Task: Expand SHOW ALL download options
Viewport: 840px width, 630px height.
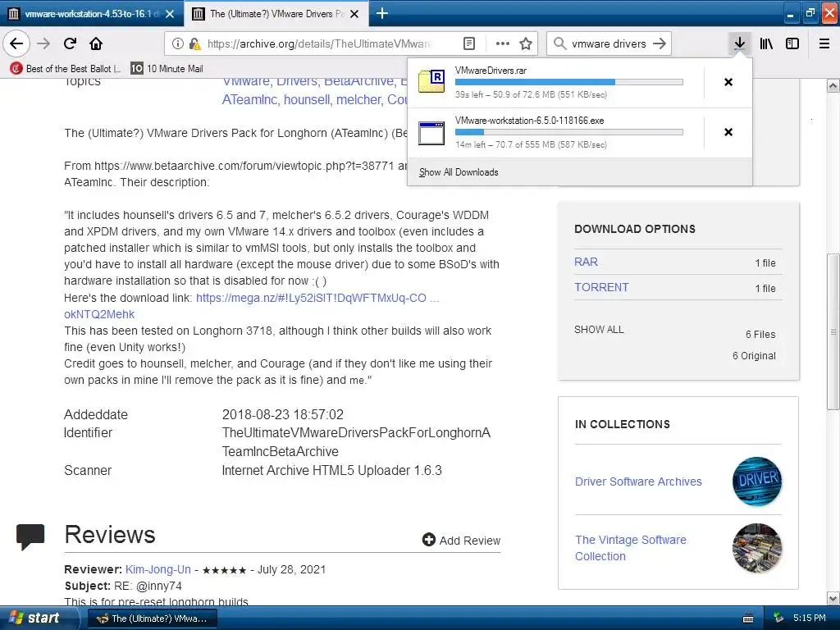Action: pos(599,330)
